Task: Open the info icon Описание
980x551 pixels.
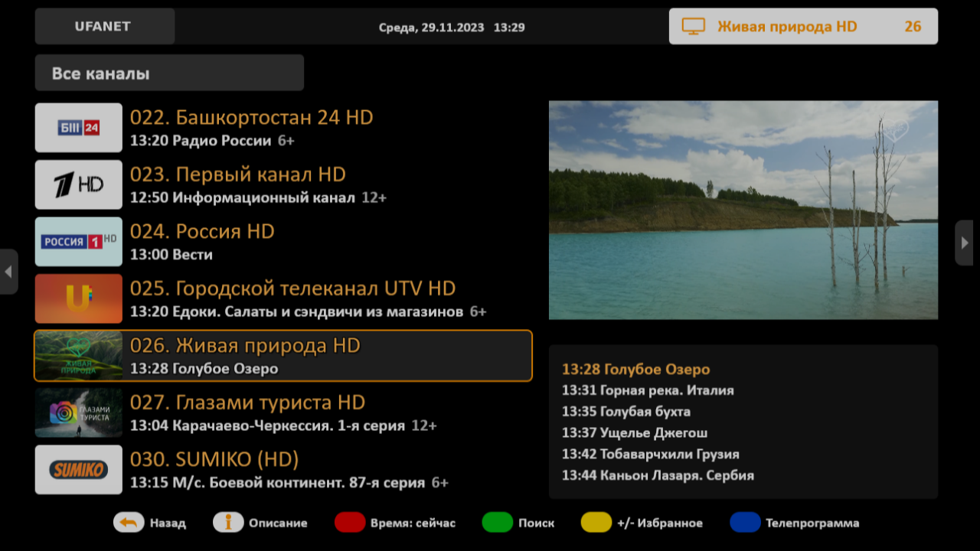Action: 228,523
